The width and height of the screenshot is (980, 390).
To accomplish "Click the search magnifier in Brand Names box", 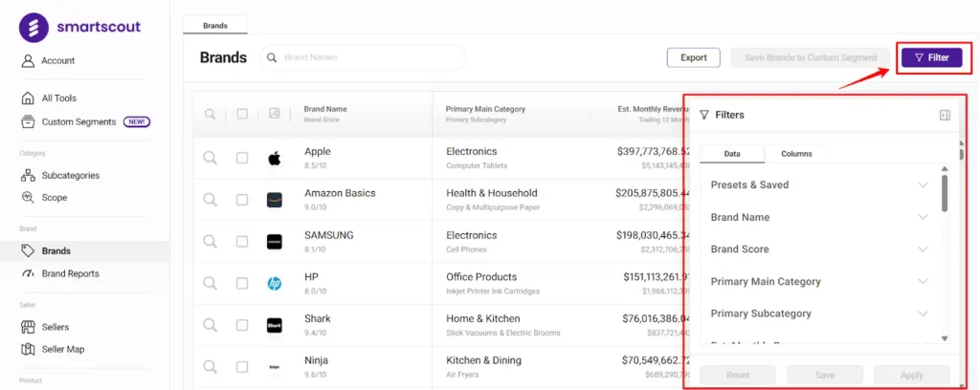I will [272, 57].
